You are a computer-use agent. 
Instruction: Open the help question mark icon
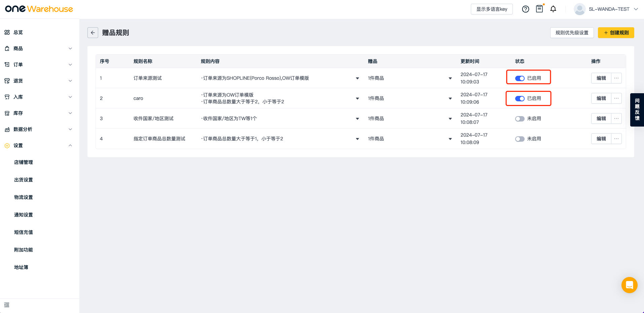pyautogui.click(x=525, y=9)
